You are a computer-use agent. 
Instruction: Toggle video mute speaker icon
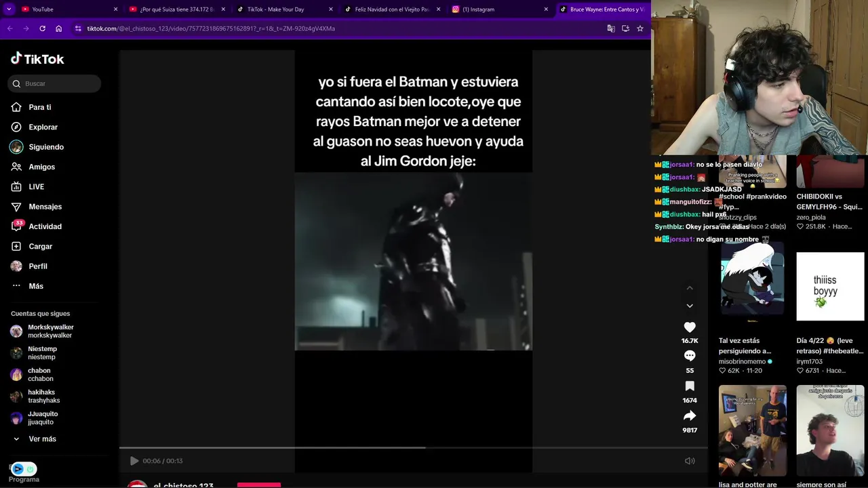click(x=690, y=461)
